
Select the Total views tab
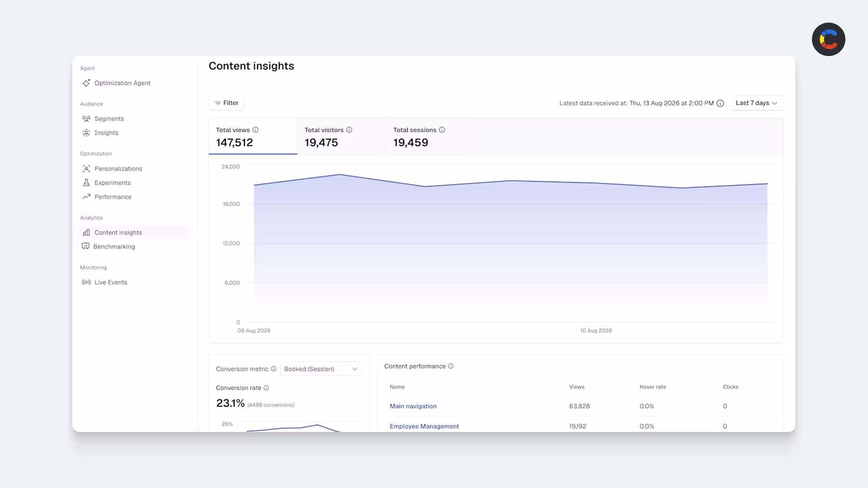click(253, 136)
